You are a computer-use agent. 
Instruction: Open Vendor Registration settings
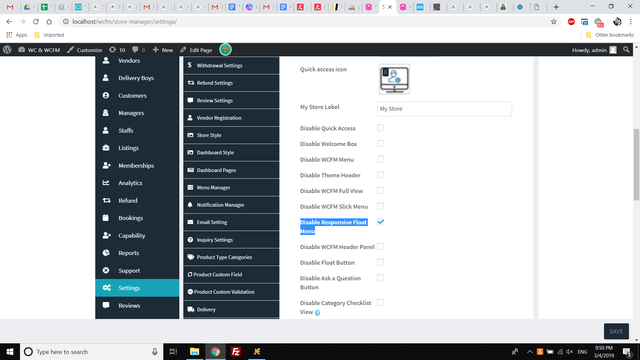coord(231,118)
